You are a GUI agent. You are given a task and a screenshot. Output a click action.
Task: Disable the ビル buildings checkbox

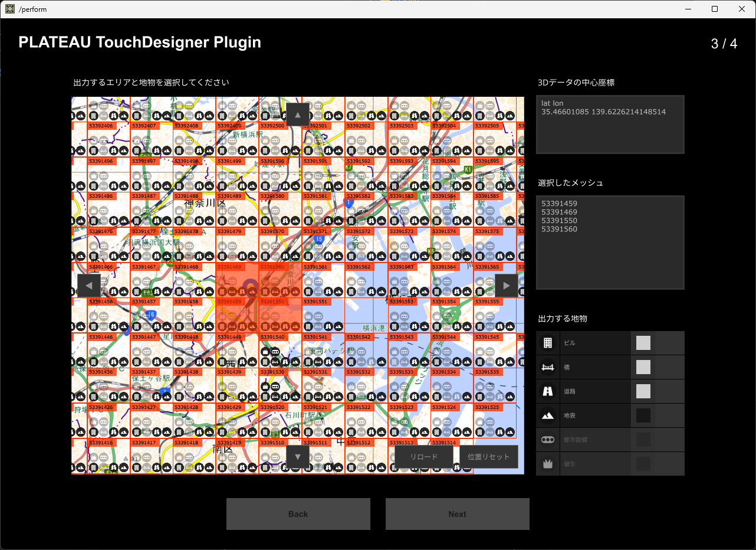[643, 342]
